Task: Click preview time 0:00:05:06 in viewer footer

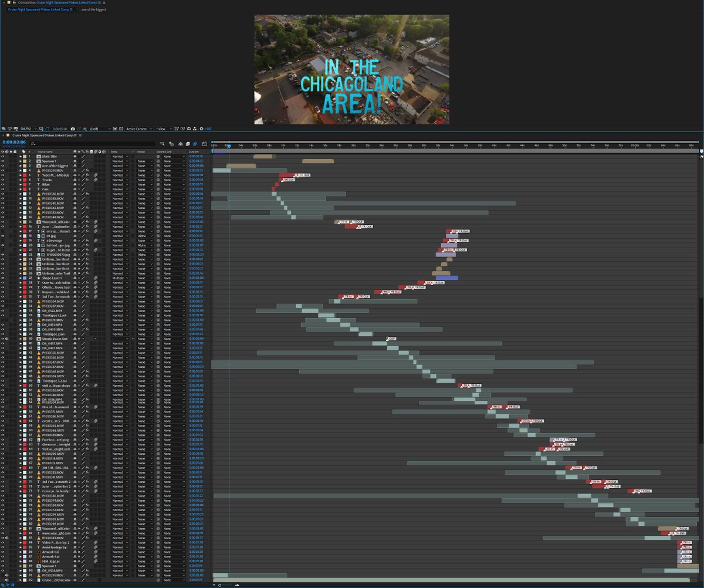Action: tap(60, 129)
